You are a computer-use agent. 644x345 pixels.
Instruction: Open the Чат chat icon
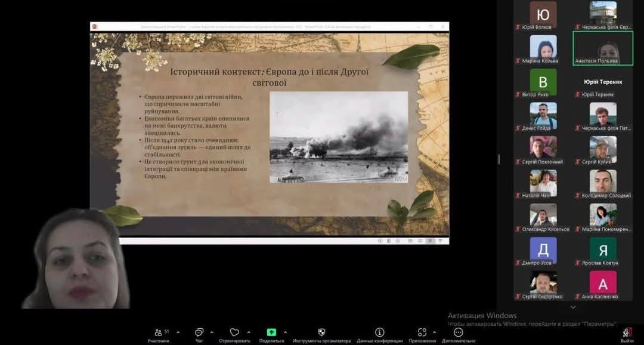click(x=199, y=332)
